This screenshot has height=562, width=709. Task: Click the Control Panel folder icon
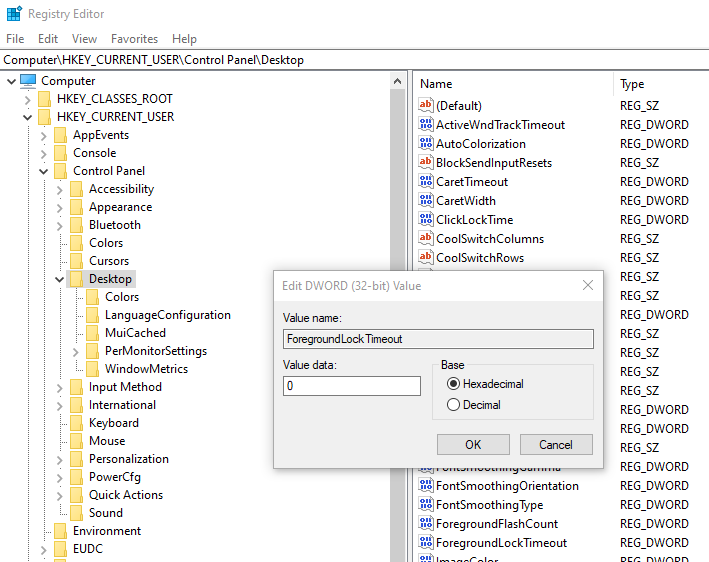60,171
